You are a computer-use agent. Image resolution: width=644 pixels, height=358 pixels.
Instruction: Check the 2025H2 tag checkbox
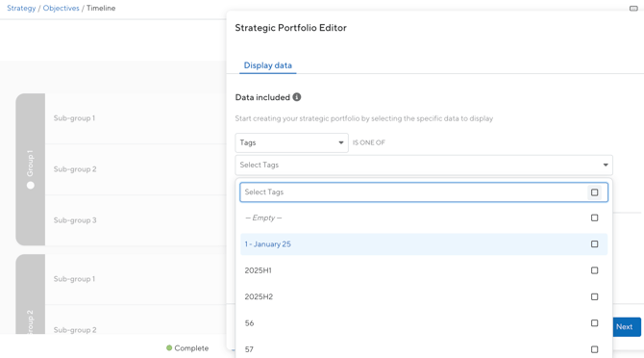[x=594, y=296]
